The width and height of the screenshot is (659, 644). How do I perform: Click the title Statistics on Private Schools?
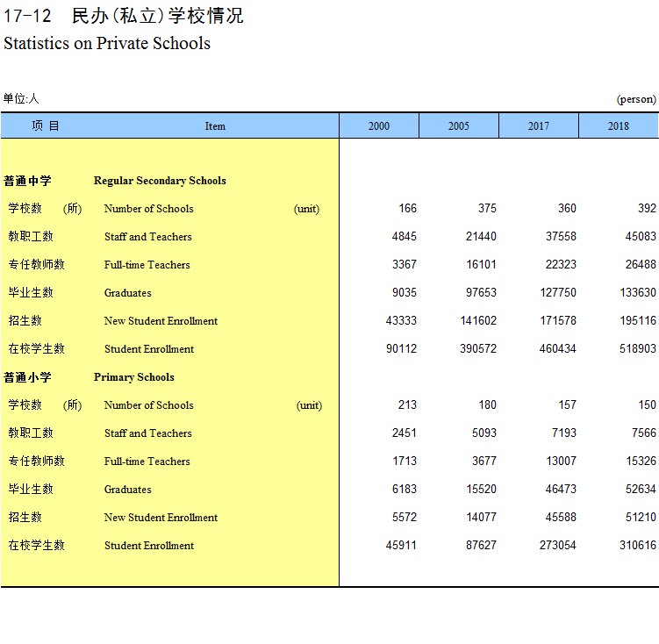click(107, 43)
